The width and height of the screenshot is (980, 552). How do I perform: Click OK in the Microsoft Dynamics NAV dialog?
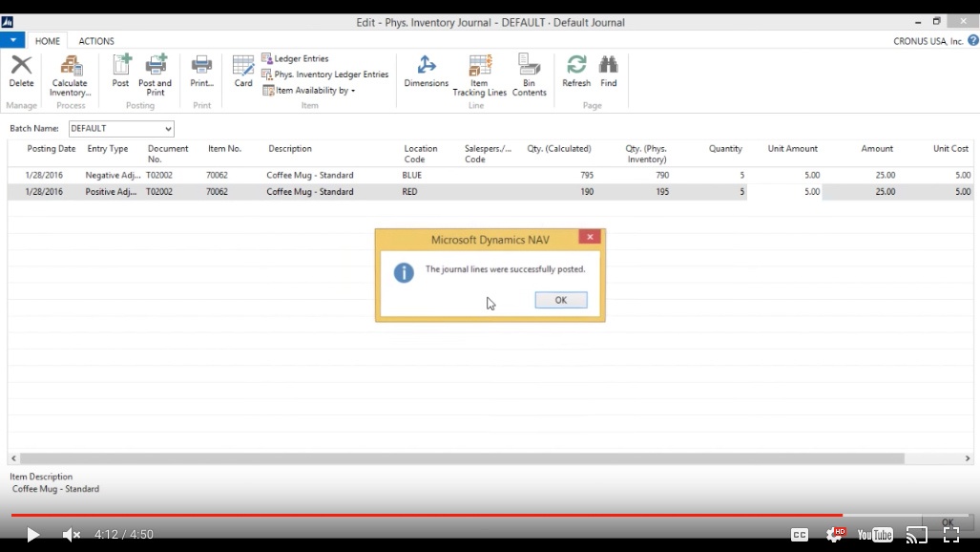(x=561, y=301)
